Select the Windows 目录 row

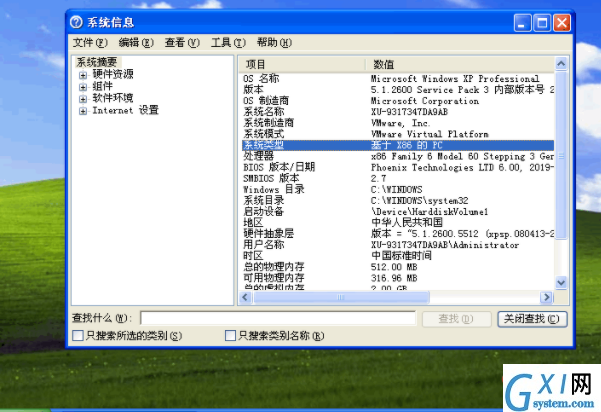click(x=398, y=190)
